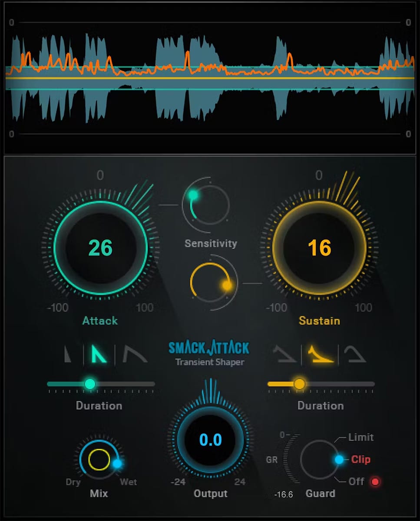Click the yellow sustain sensitivity knob
This screenshot has width=420, height=521.
[x=211, y=282]
